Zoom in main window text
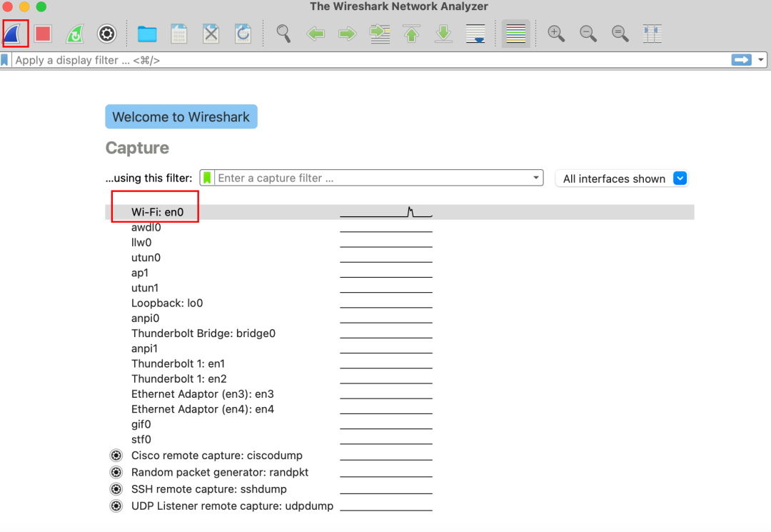 click(x=556, y=34)
